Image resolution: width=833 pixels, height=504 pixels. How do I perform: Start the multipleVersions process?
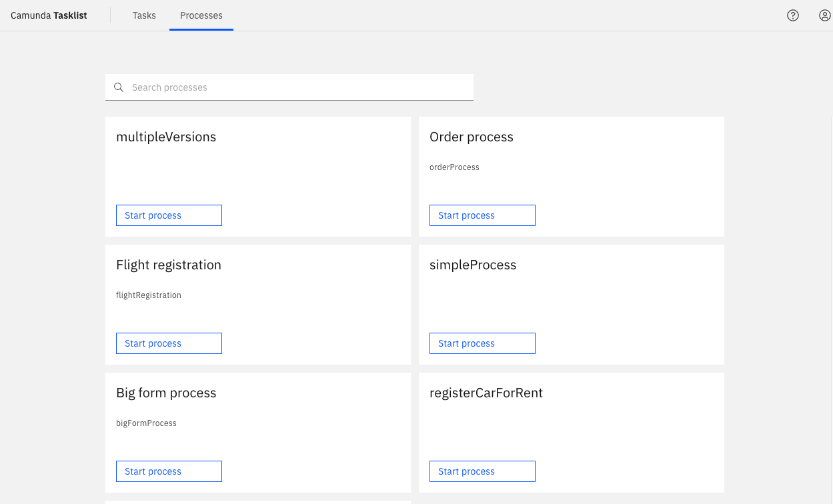coord(169,215)
